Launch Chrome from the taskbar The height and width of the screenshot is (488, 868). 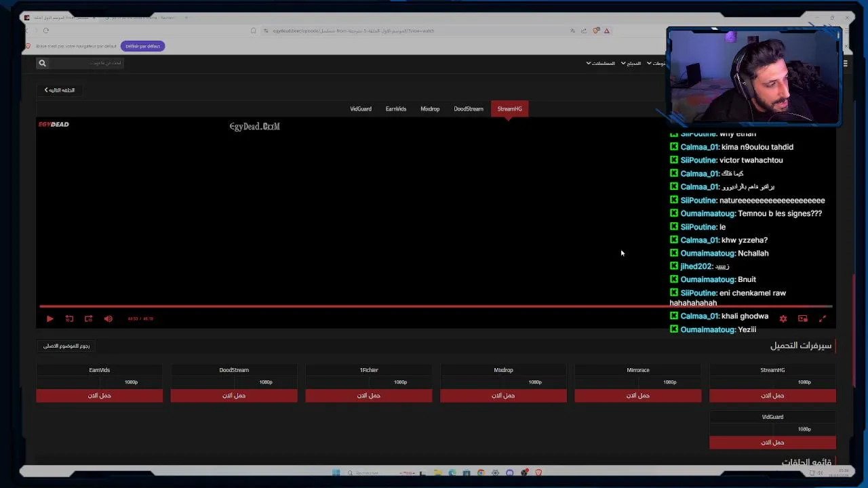click(481, 473)
